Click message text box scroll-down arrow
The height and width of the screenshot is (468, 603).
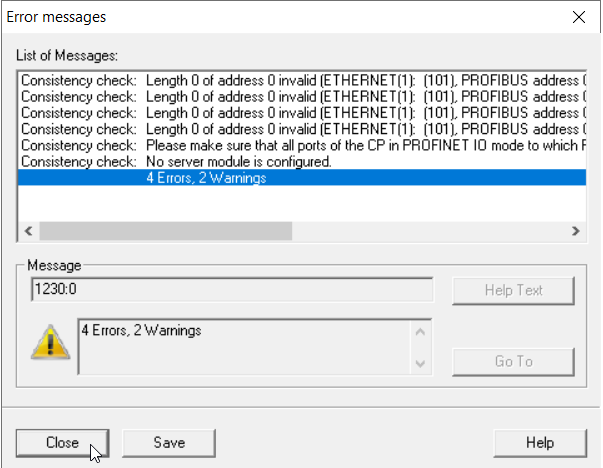pos(420,362)
